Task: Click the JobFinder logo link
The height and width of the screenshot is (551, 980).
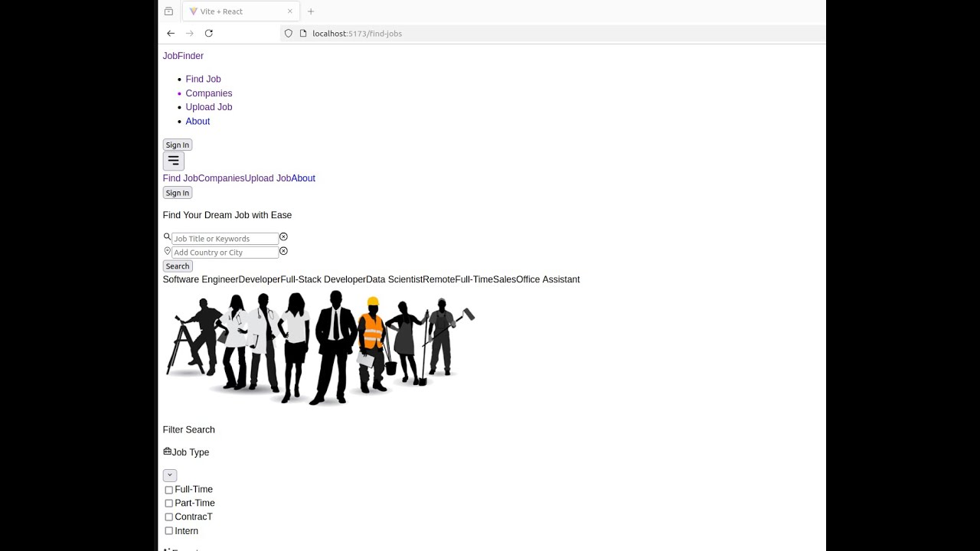Action: pos(183,56)
